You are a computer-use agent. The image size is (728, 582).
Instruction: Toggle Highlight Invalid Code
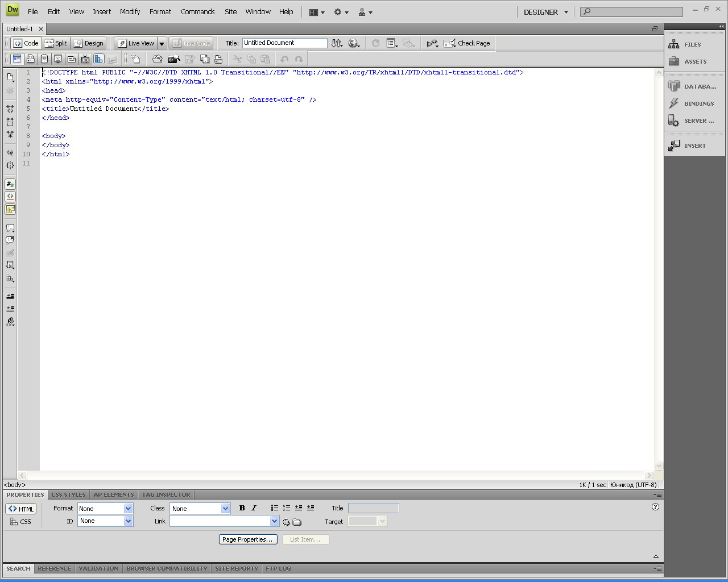[10, 196]
